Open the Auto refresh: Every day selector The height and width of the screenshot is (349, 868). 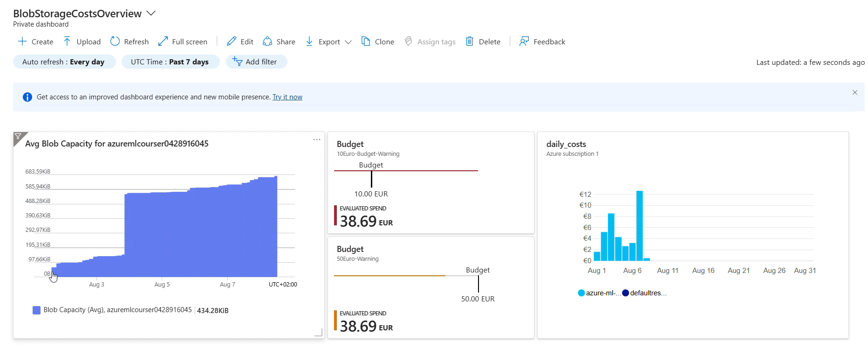point(64,62)
